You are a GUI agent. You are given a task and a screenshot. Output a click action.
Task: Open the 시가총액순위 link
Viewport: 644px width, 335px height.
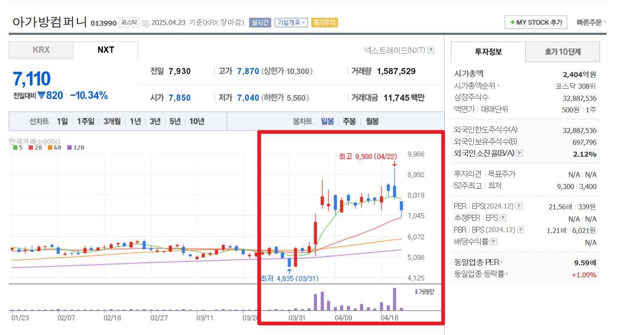click(475, 86)
